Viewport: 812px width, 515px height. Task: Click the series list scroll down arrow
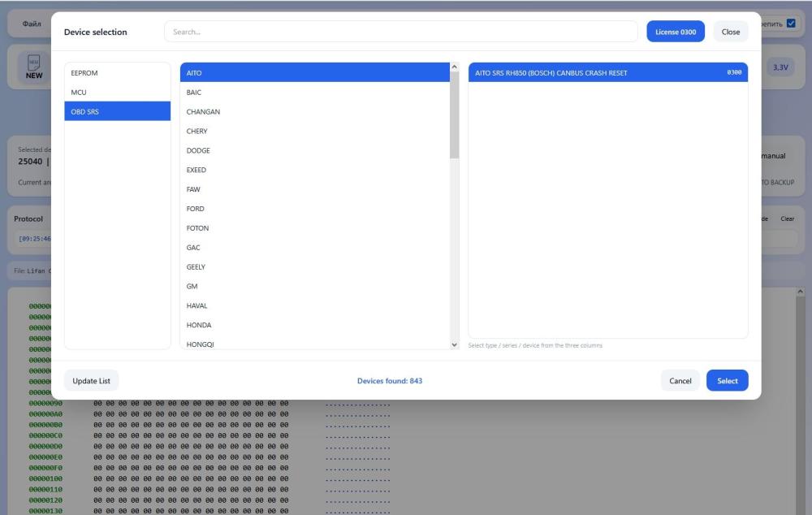point(454,345)
